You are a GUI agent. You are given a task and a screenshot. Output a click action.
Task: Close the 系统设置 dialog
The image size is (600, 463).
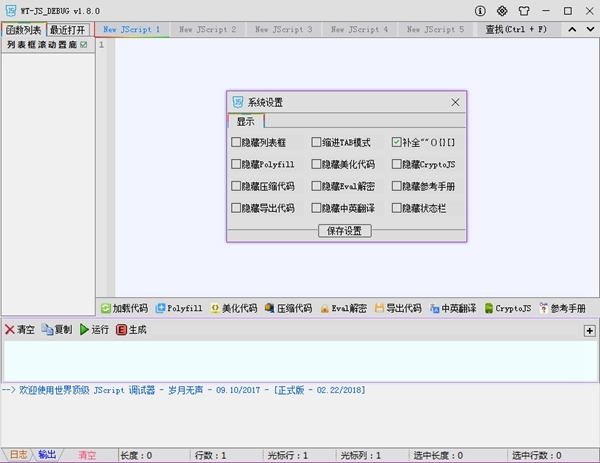click(455, 102)
